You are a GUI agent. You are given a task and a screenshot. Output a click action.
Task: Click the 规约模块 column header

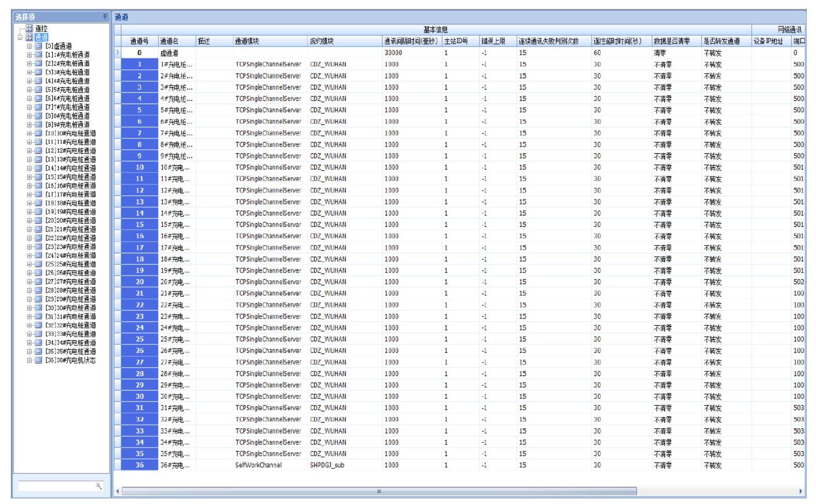coord(321,41)
